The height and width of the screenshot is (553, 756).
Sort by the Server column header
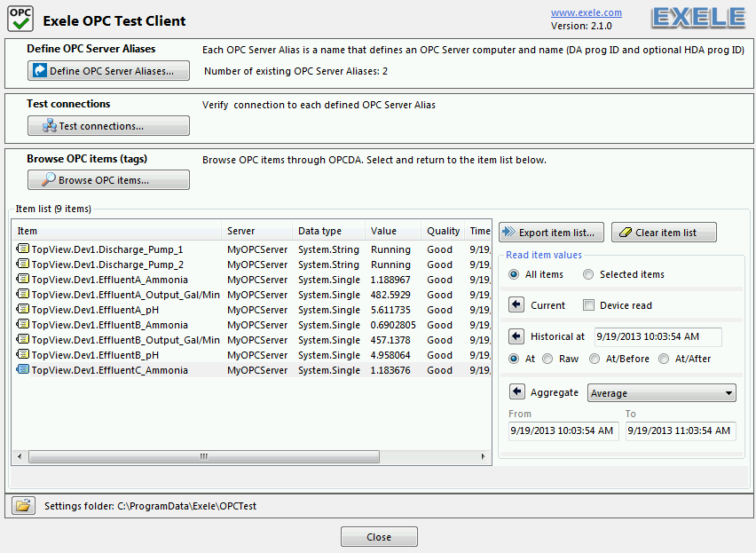[256, 231]
